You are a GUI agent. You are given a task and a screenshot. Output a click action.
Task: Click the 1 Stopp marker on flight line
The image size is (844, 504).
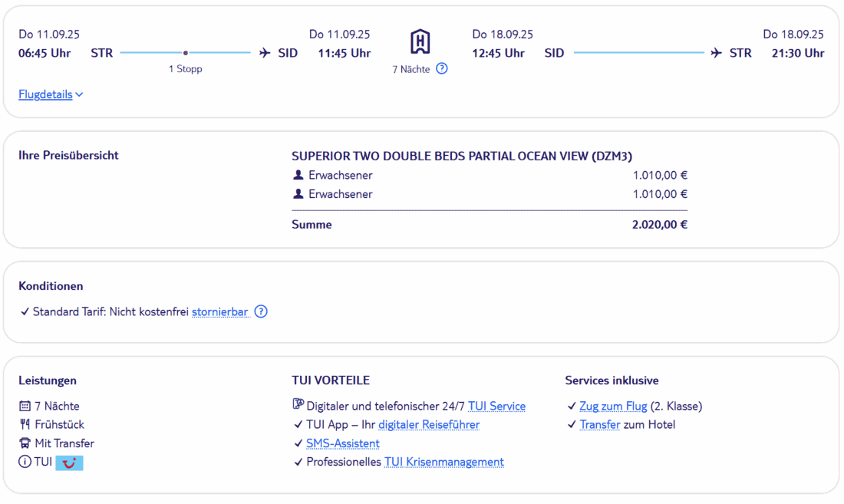click(x=186, y=54)
